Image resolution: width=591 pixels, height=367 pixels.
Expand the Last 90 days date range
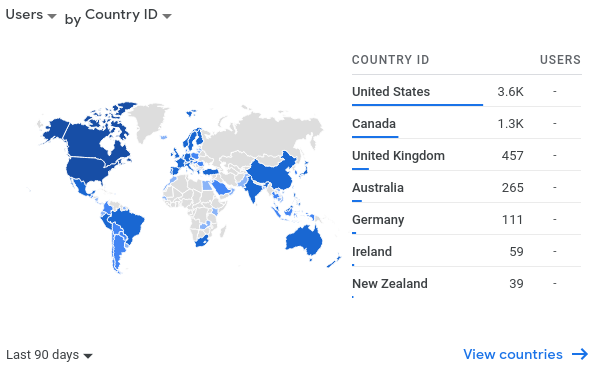click(49, 355)
